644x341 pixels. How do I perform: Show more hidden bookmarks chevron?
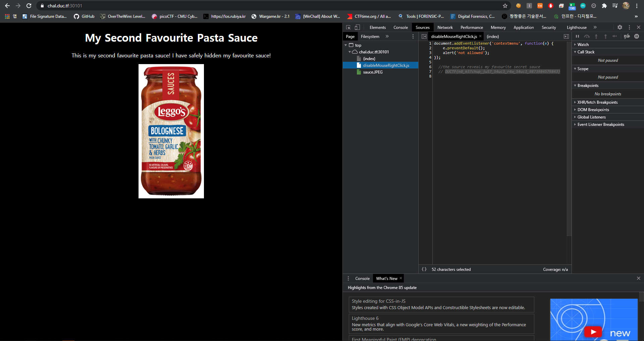click(x=636, y=16)
